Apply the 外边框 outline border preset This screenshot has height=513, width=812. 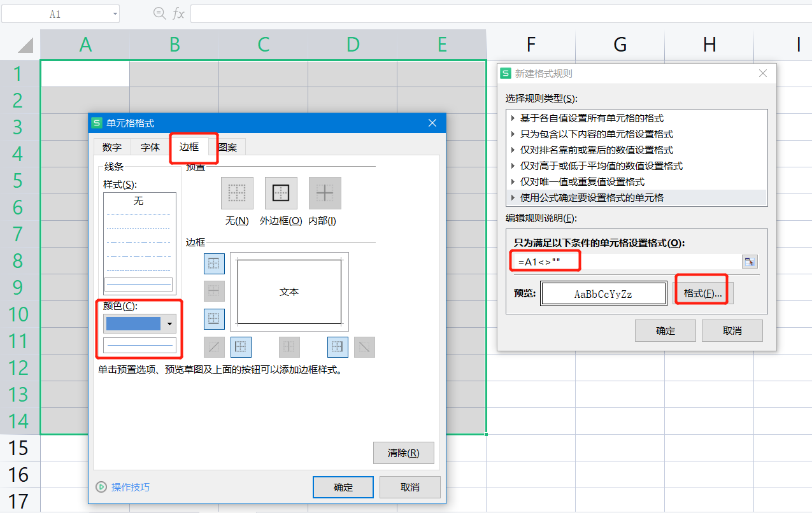281,193
